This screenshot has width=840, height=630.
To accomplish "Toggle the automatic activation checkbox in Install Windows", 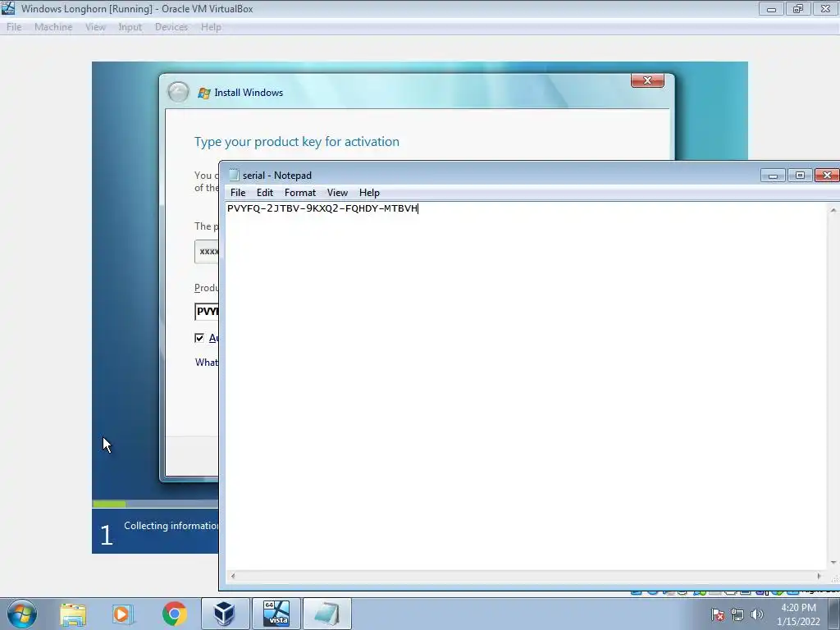I will coord(199,338).
